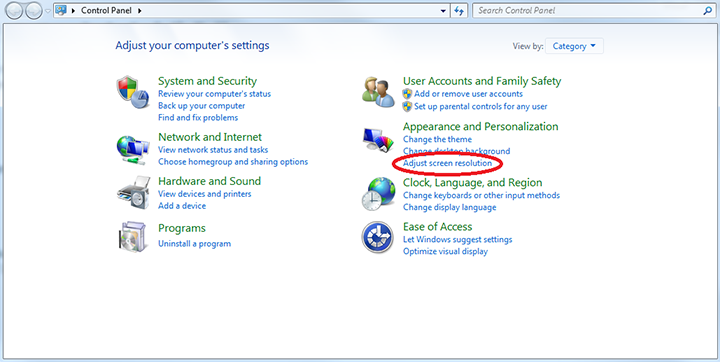Open the Ease of Access icon

[x=377, y=237]
